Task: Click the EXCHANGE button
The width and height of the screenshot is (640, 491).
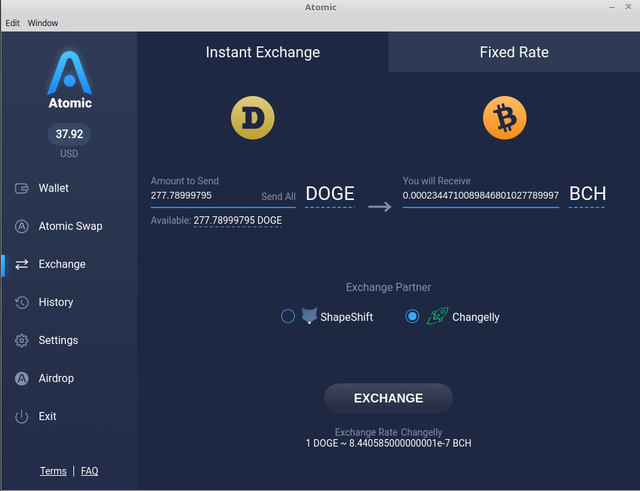Action: point(389,398)
